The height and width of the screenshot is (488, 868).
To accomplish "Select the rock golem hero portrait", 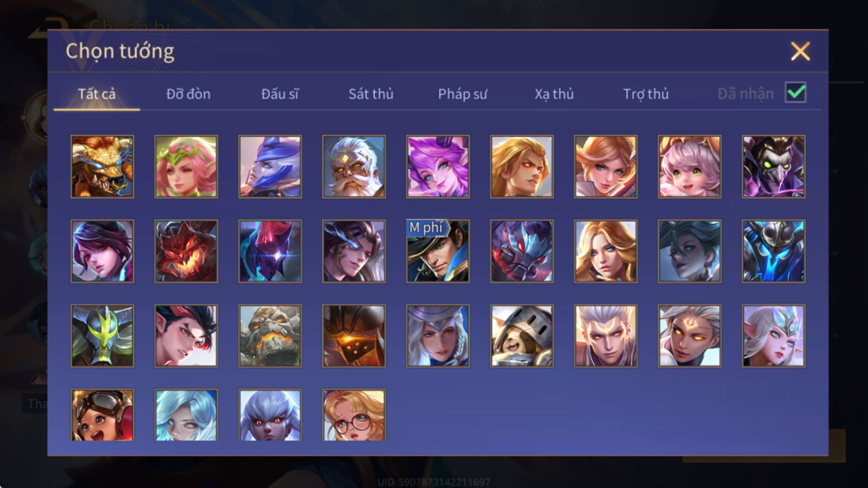I will coord(270,336).
